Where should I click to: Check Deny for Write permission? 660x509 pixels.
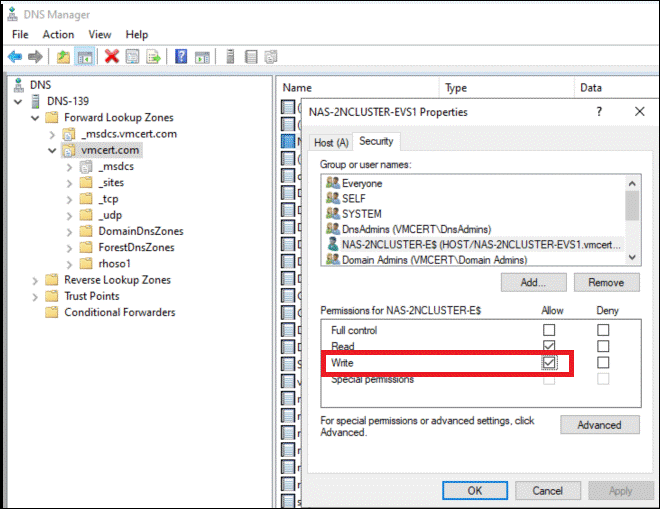pyautogui.click(x=603, y=362)
